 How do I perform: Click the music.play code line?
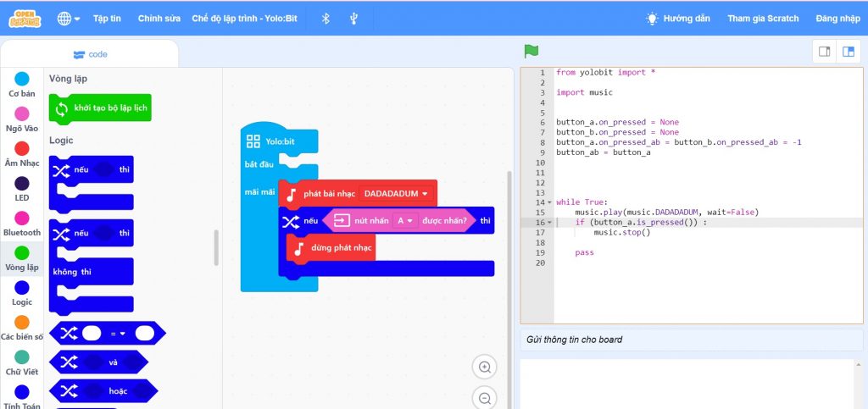(667, 213)
